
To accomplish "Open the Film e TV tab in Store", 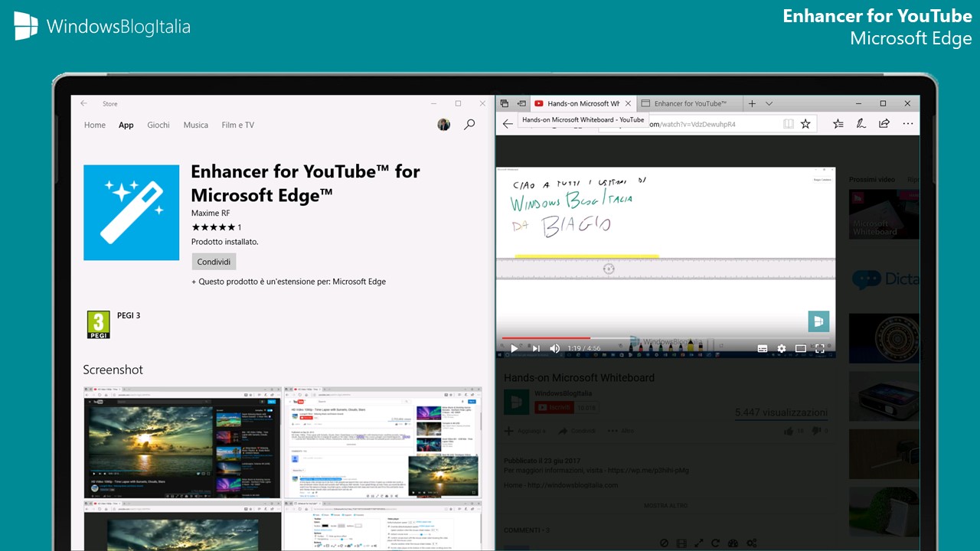I will pos(238,125).
